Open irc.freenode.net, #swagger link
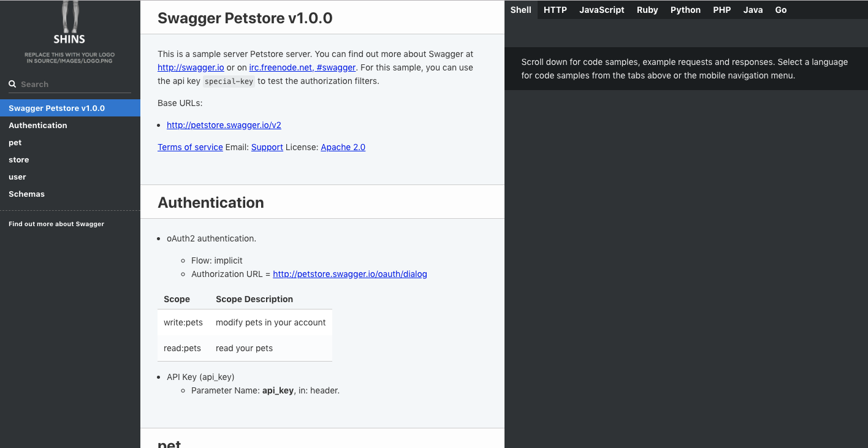 (x=302, y=67)
